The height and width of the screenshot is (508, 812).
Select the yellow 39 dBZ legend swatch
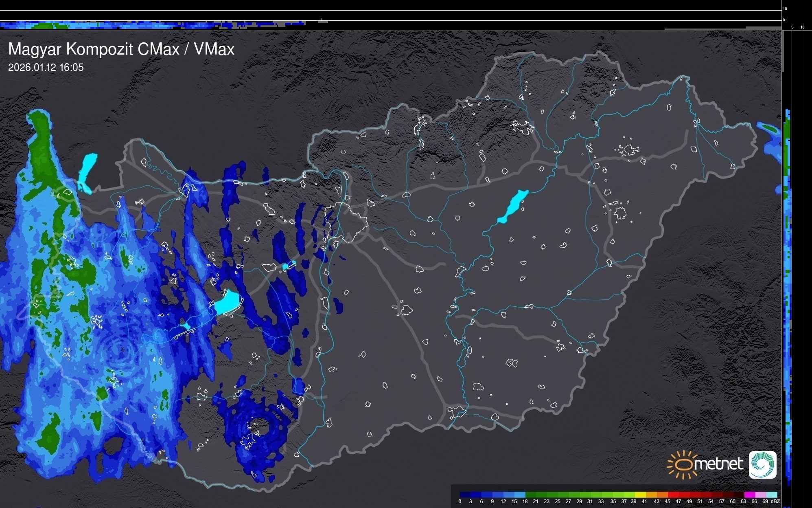point(639,495)
